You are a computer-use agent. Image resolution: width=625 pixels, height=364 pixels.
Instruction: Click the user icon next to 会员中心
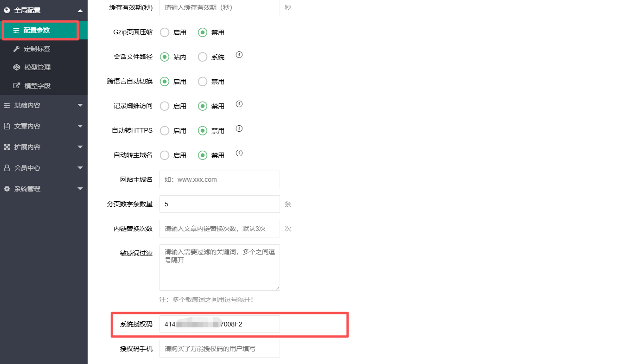click(7, 168)
